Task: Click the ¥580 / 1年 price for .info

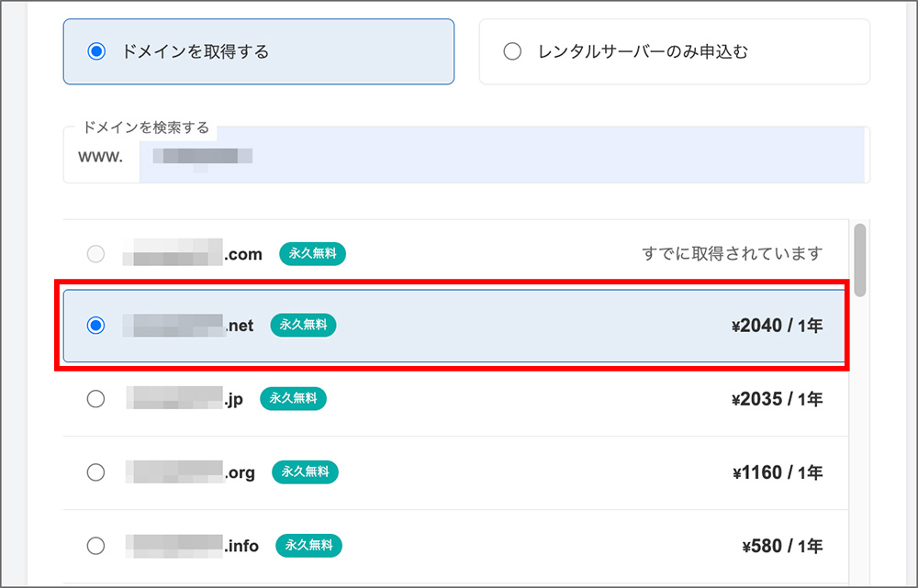Action: tap(781, 546)
